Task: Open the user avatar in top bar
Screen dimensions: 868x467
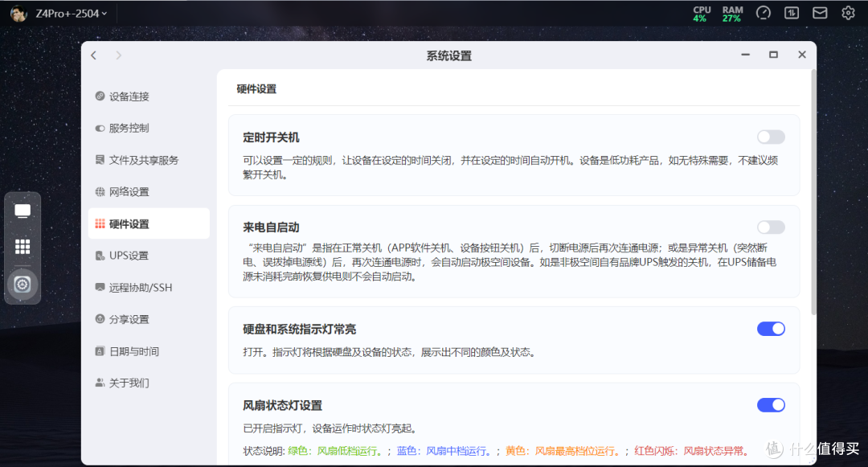Action: 18,14
